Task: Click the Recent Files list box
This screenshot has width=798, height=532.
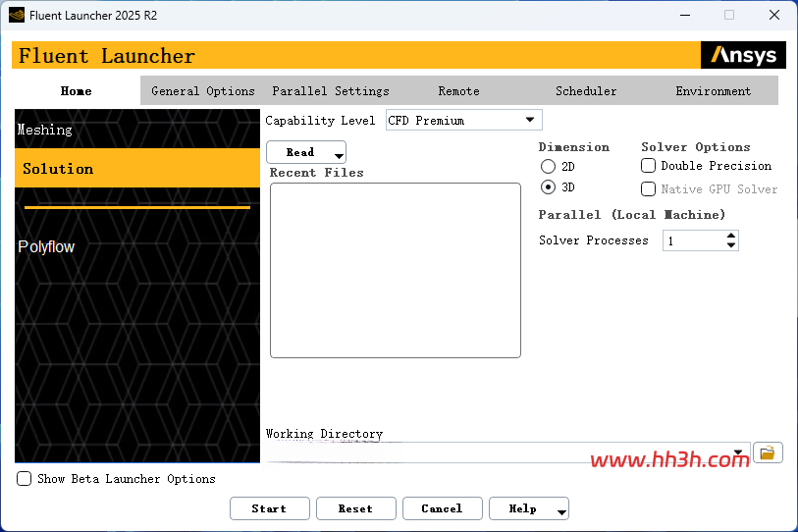Action: coord(396,270)
